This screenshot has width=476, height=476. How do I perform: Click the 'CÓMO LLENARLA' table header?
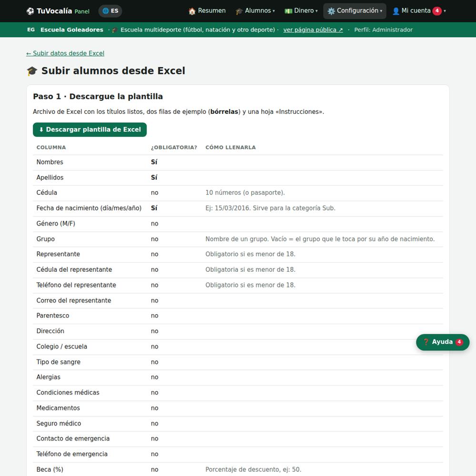pos(230,148)
